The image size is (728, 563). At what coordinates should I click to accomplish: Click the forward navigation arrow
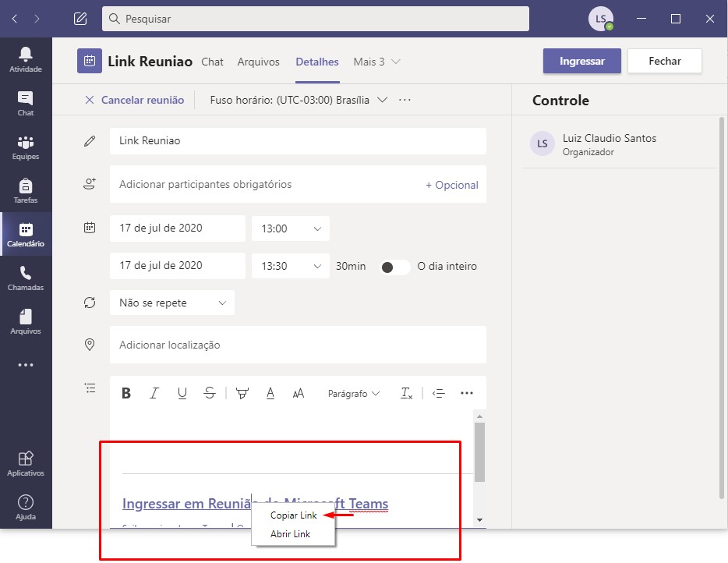pyautogui.click(x=37, y=19)
